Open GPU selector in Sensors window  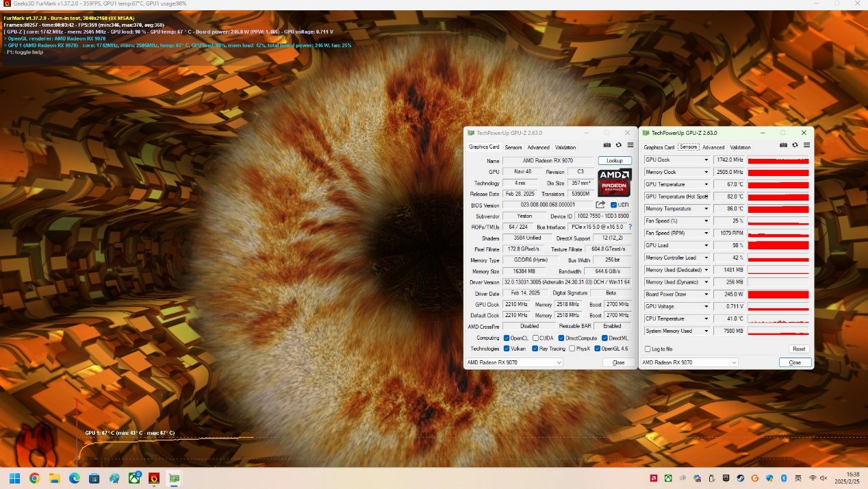coord(690,362)
